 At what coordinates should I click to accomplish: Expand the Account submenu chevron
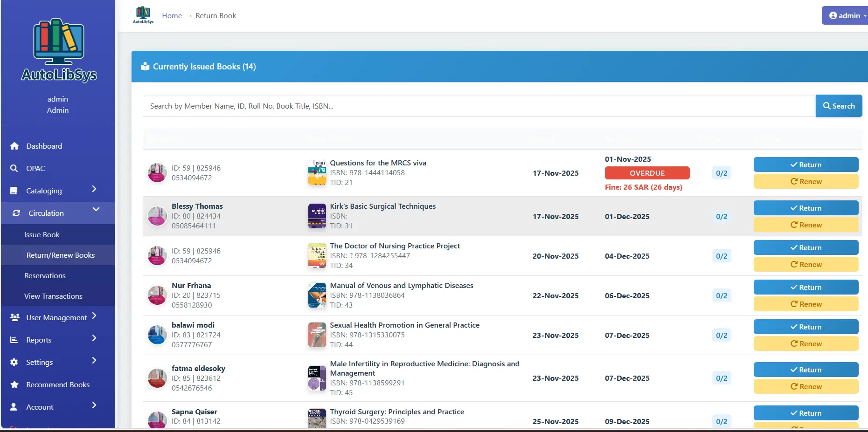point(94,405)
